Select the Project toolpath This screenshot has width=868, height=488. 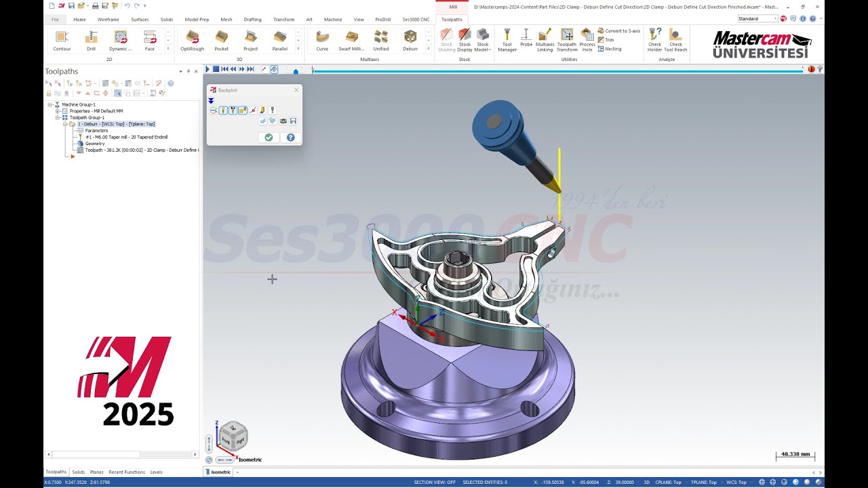coord(251,40)
